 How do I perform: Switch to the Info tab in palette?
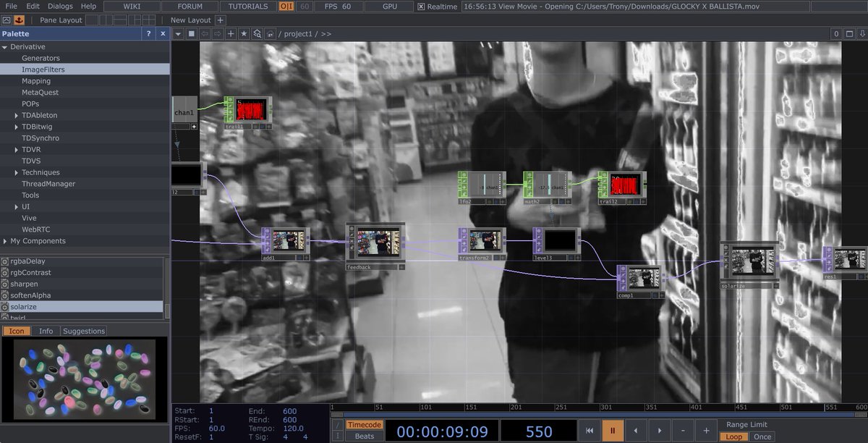point(46,332)
